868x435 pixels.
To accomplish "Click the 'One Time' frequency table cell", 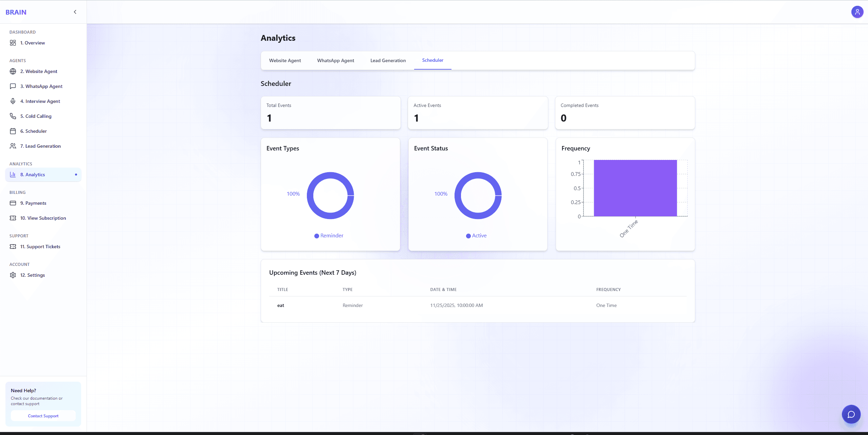I will pyautogui.click(x=606, y=305).
